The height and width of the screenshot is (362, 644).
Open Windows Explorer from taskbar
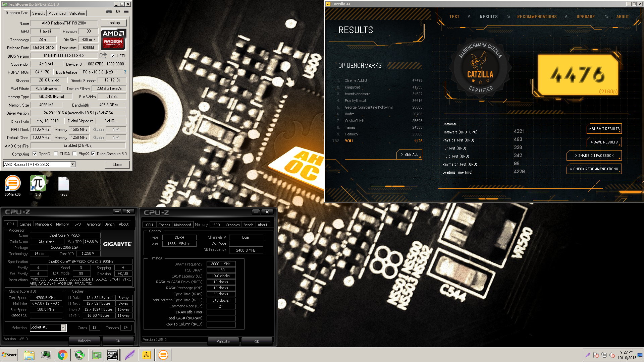[29, 355]
